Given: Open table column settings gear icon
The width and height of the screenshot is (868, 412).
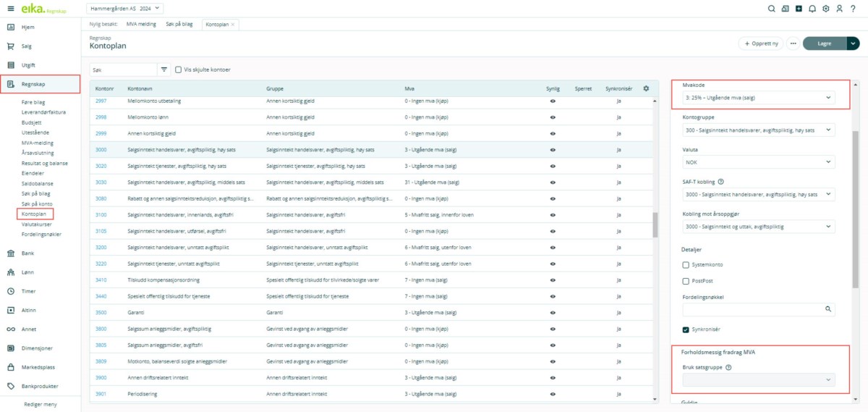Looking at the screenshot, I should click(646, 88).
